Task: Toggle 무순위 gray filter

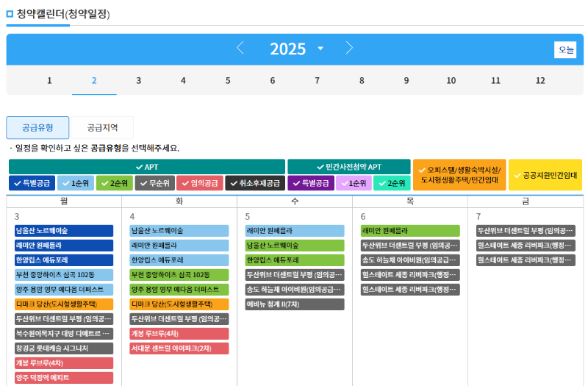Action: click(154, 183)
